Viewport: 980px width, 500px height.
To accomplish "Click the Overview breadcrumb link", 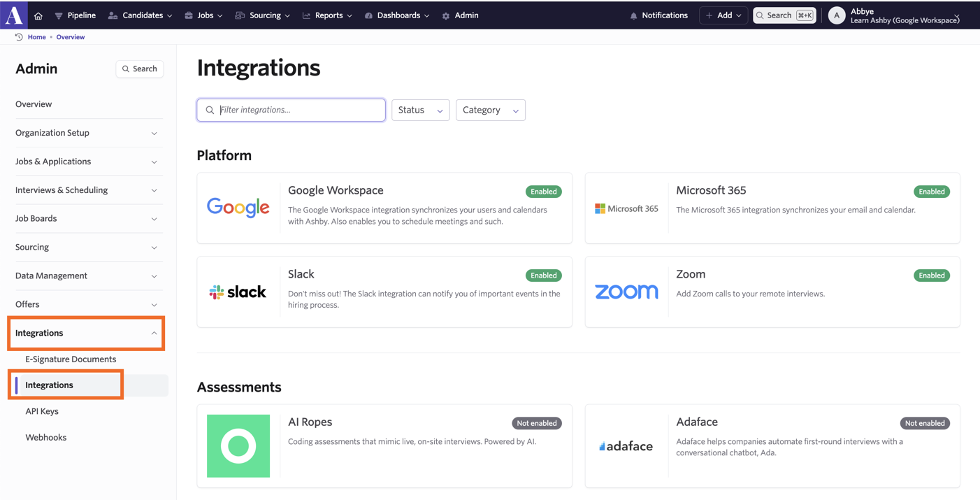I will pos(71,37).
